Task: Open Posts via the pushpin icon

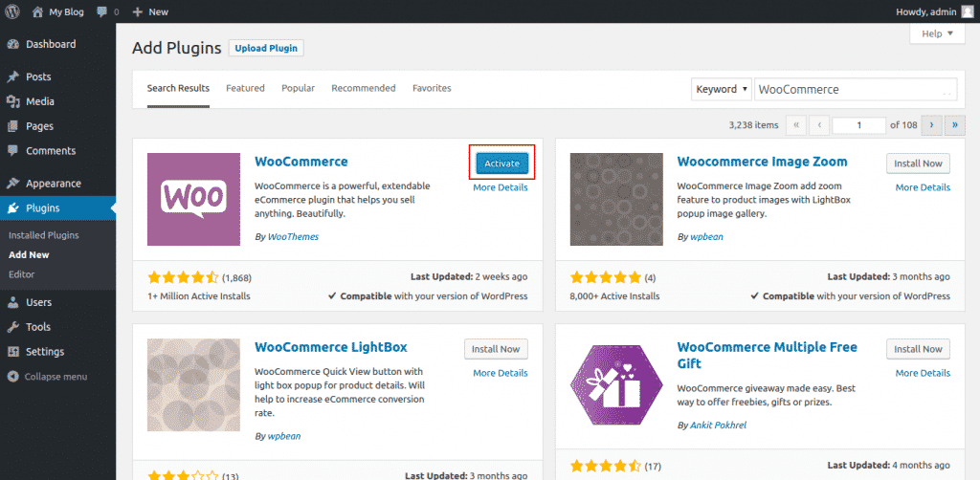Action: 12,76
